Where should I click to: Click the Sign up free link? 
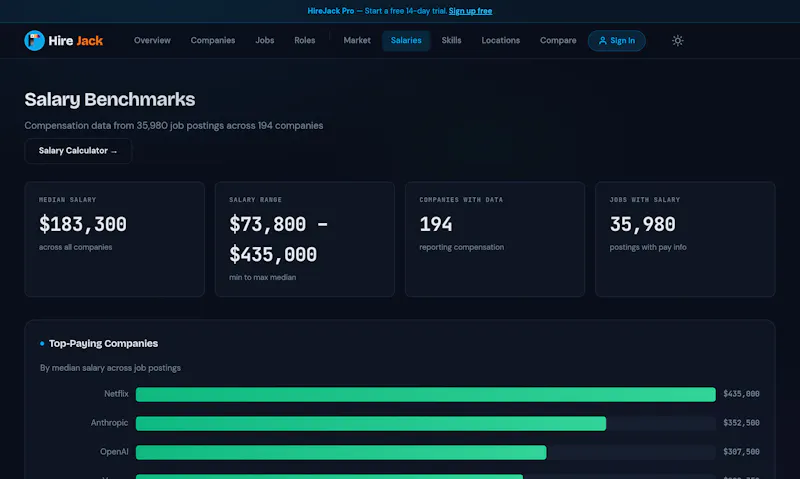(x=470, y=11)
